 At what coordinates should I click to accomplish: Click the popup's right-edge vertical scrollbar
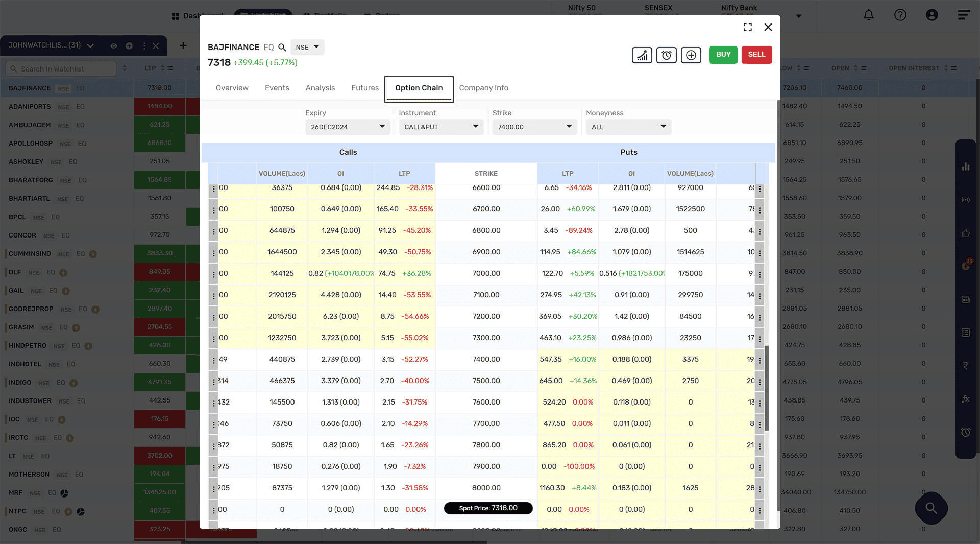click(x=778, y=306)
